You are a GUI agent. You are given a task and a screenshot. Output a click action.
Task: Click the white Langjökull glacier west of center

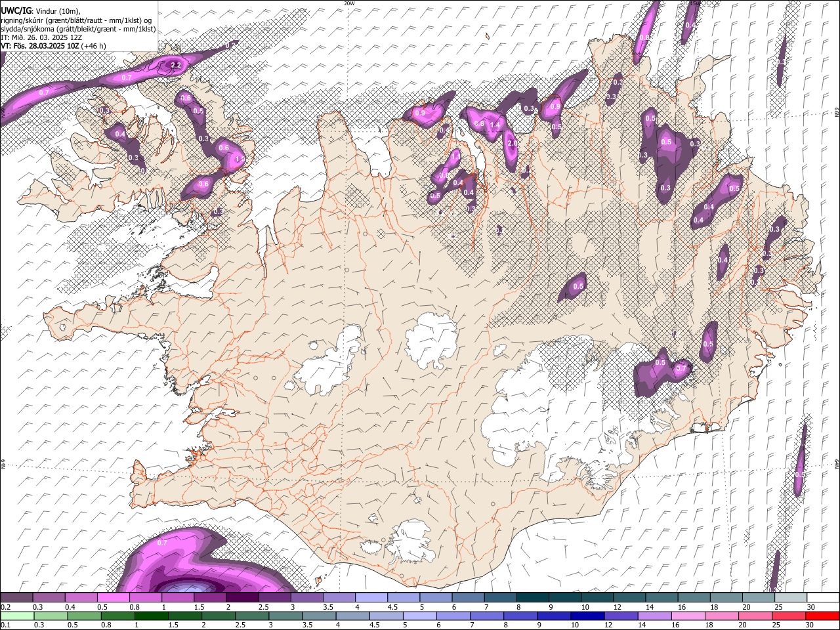(330, 362)
